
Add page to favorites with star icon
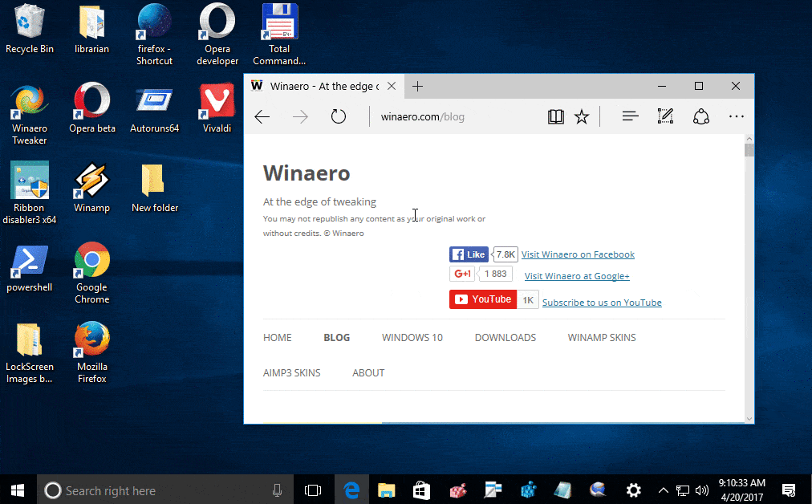click(x=582, y=116)
